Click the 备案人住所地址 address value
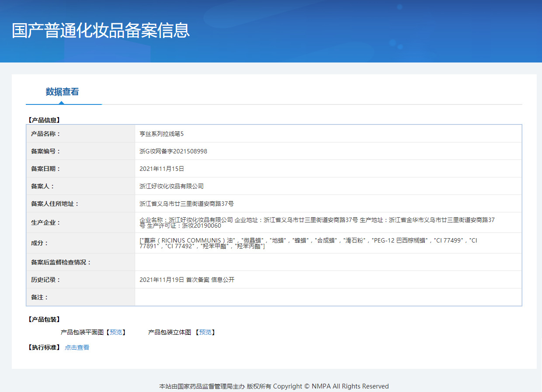This screenshot has height=392, width=542. [186, 204]
